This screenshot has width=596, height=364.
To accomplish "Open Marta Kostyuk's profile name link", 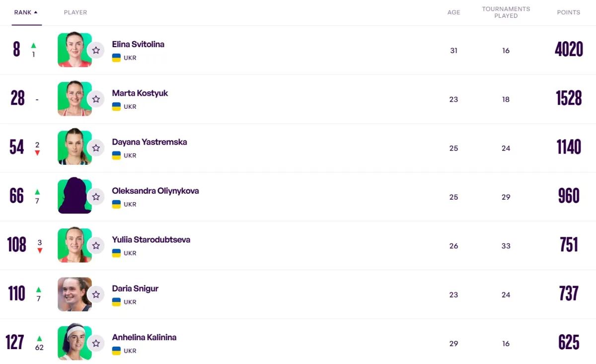I will [140, 93].
